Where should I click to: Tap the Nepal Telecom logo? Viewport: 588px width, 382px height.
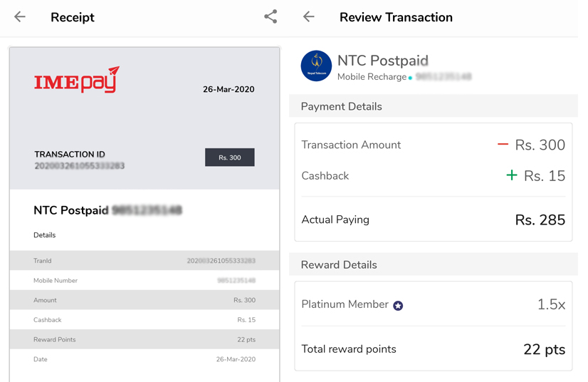(x=316, y=66)
